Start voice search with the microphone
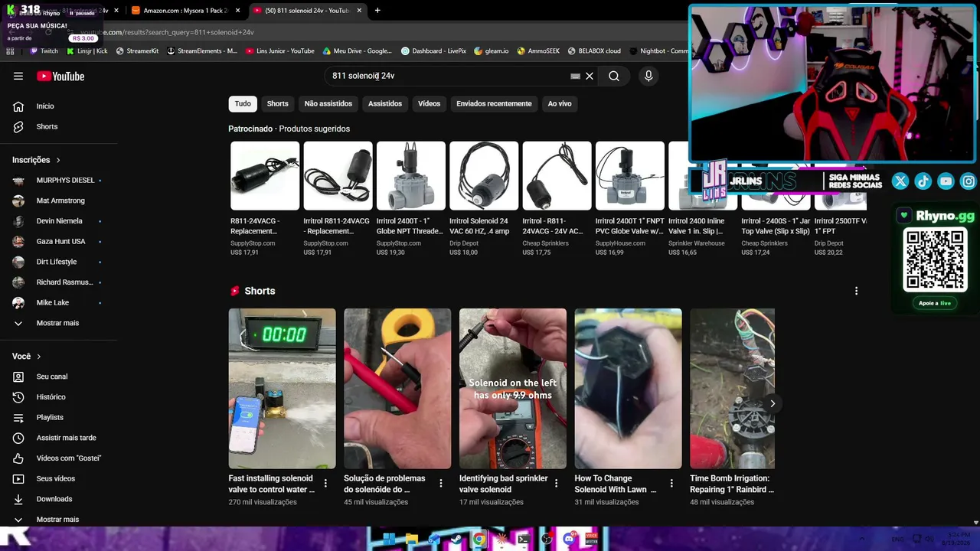Viewport: 980px width, 551px height. click(648, 76)
